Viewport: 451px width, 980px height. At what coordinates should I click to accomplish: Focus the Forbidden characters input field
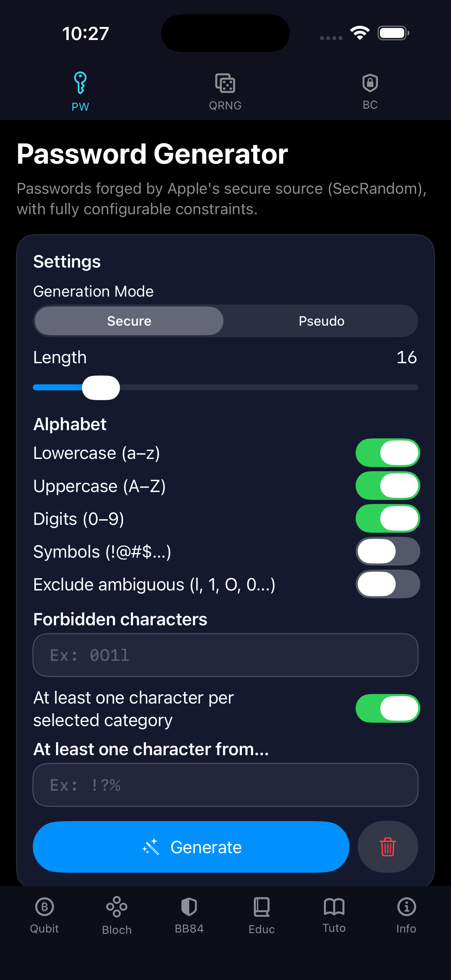(225, 655)
